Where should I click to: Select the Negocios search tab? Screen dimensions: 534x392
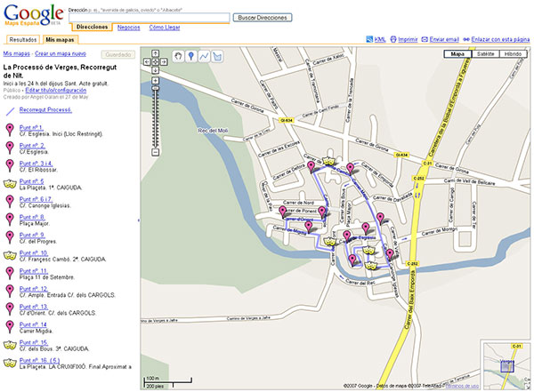(129, 28)
